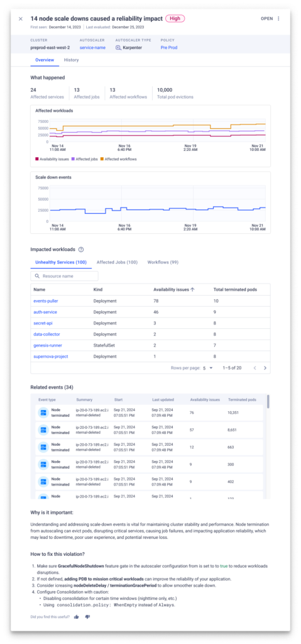The height and width of the screenshot is (644, 301).
Task: Click the Karpenter autoscaler type icon
Action: (x=118, y=48)
